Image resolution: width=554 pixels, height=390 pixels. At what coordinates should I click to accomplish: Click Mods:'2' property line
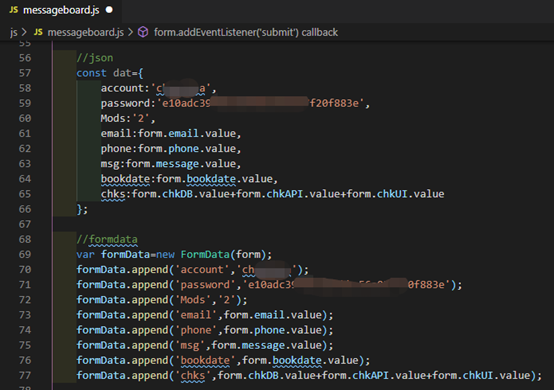coord(128,118)
